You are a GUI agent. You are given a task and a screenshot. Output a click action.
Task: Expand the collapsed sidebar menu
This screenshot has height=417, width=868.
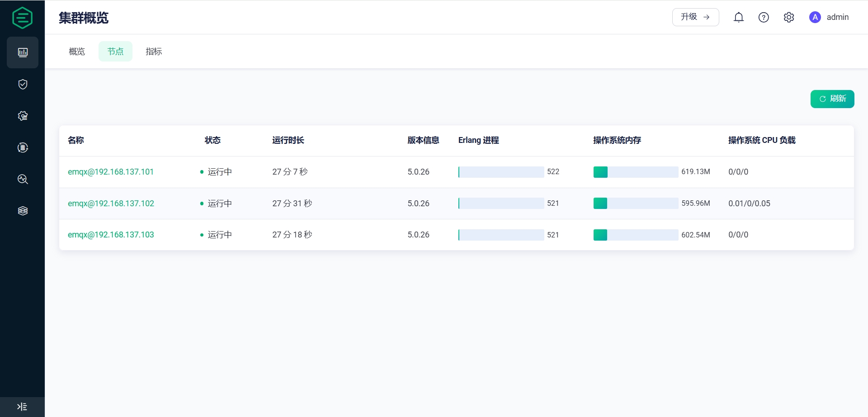click(x=22, y=407)
